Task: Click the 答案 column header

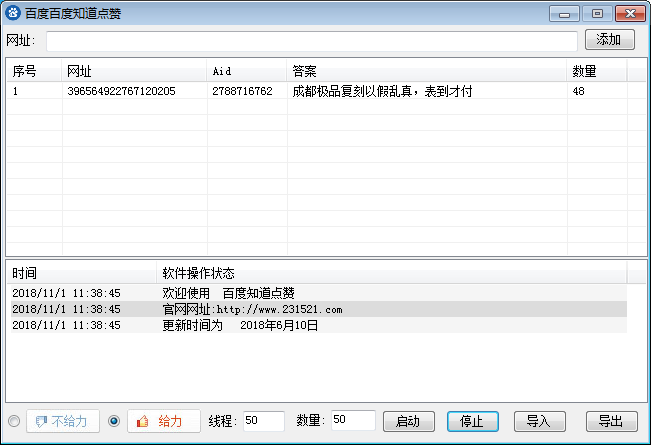Action: pyautogui.click(x=426, y=71)
